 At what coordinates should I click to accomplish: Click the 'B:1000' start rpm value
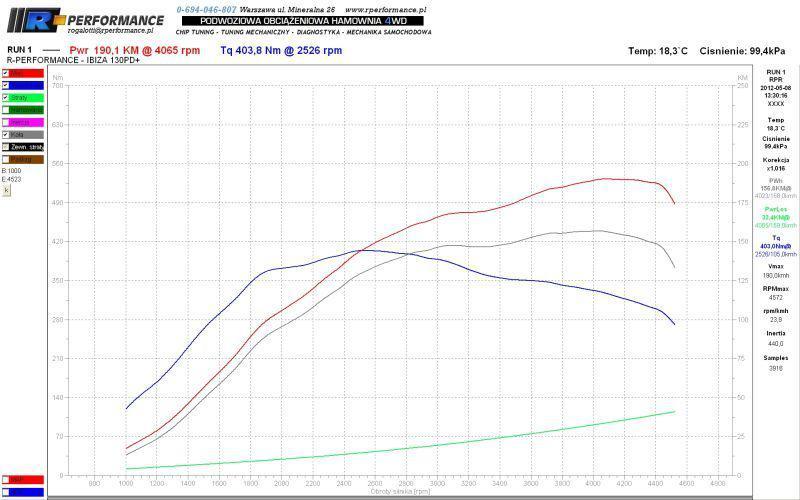click(12, 171)
